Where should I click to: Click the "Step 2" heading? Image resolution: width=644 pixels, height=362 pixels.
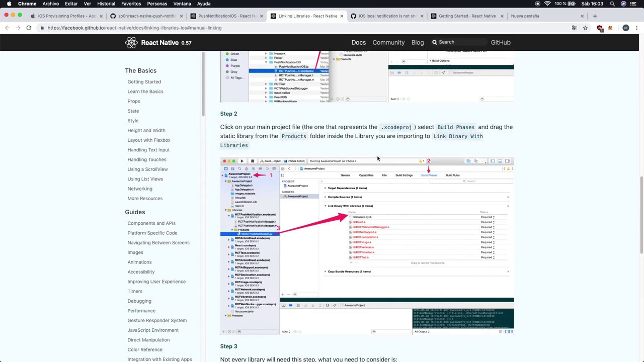pyautogui.click(x=228, y=114)
